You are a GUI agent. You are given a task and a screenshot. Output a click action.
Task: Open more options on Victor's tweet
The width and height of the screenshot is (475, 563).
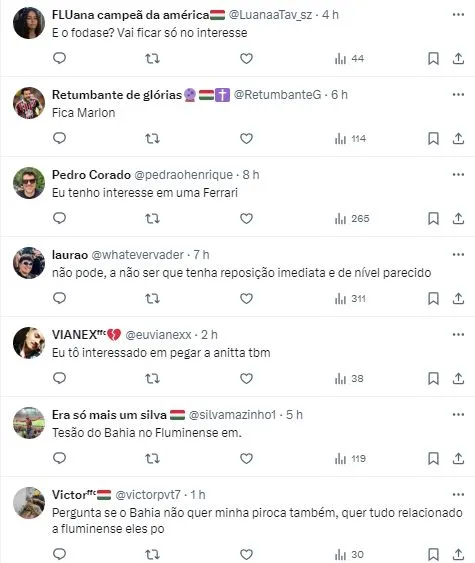(x=458, y=494)
